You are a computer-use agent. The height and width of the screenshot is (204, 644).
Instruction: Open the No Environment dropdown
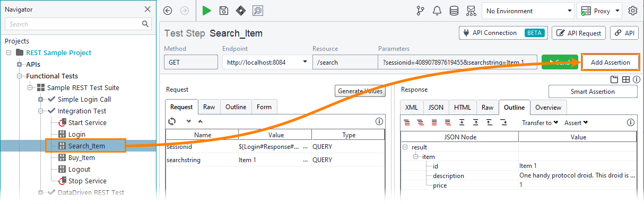528,11
